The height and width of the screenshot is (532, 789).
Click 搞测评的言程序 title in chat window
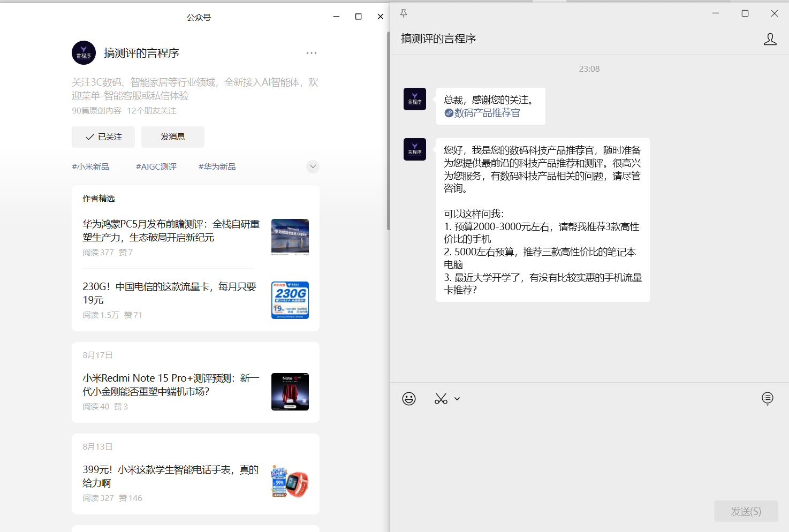(x=438, y=39)
